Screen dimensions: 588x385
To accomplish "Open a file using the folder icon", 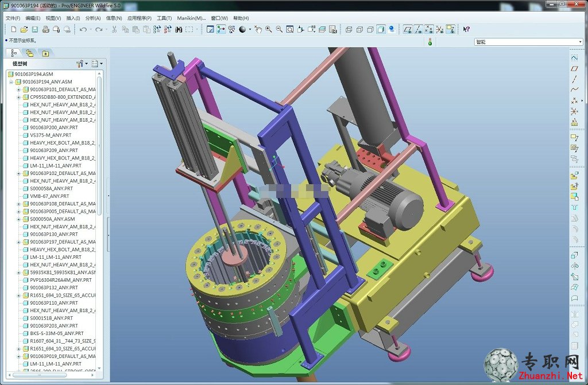I will tap(24, 29).
